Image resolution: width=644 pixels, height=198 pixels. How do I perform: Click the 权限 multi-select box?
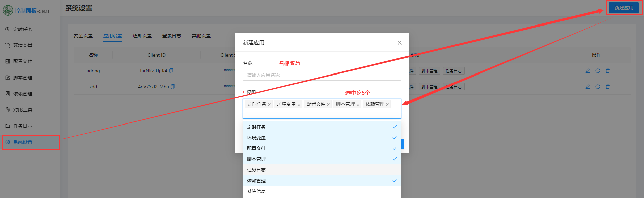(x=322, y=109)
